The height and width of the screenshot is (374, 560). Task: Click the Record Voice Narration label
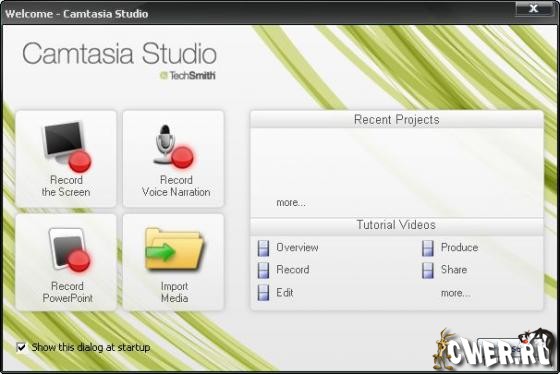176,186
